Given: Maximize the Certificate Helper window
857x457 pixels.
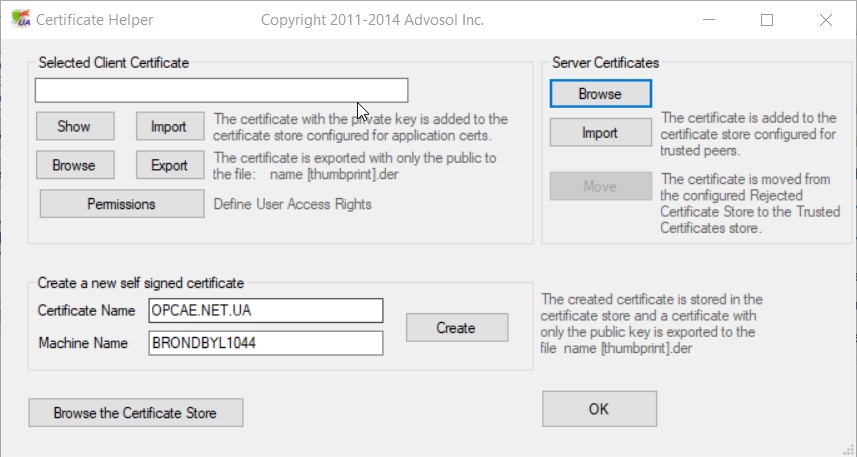Looking at the screenshot, I should (767, 20).
